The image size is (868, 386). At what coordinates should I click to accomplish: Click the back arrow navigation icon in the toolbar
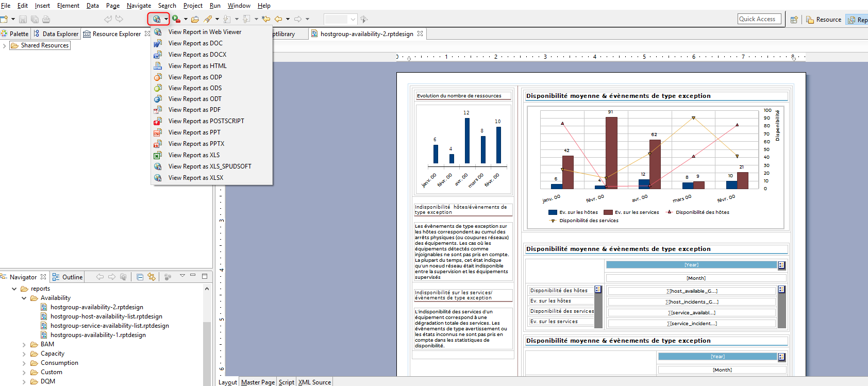point(278,19)
